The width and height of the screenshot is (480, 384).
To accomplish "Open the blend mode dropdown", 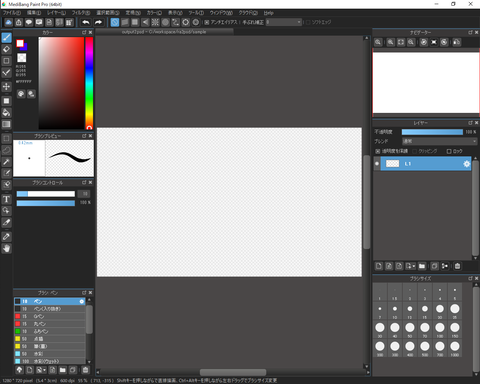I will click(439, 141).
